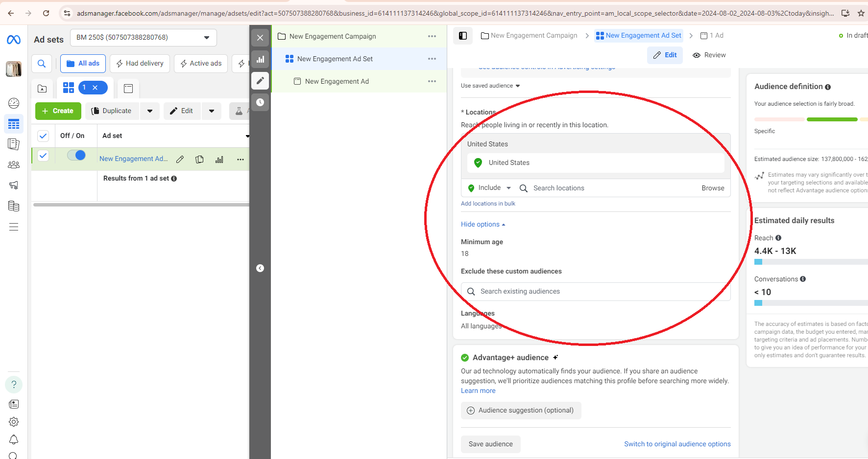Click the audience size gauge bar
This screenshot has height=459, width=868.
coord(811,119)
